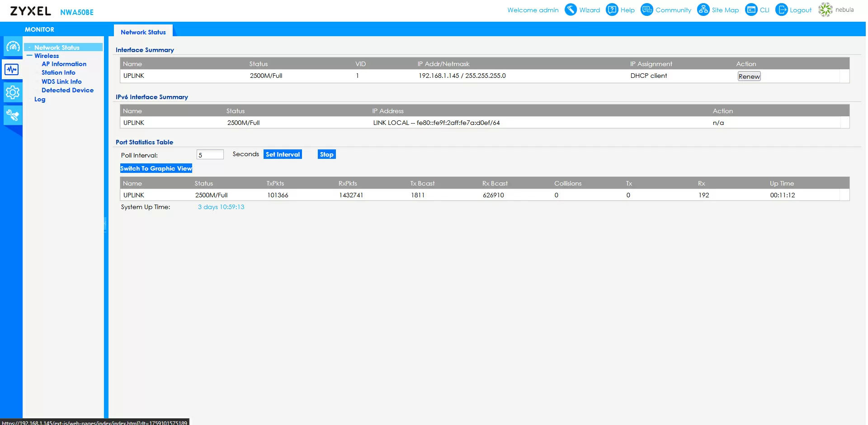Image resolution: width=868 pixels, height=425 pixels.
Task: Click the Logout icon
Action: (x=781, y=10)
